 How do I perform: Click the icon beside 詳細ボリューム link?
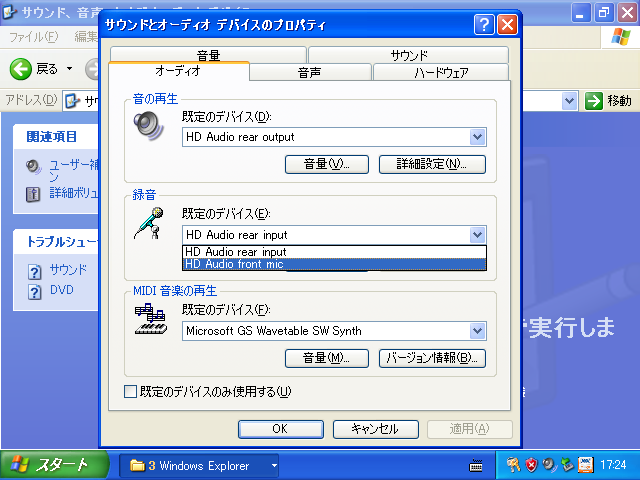33,194
